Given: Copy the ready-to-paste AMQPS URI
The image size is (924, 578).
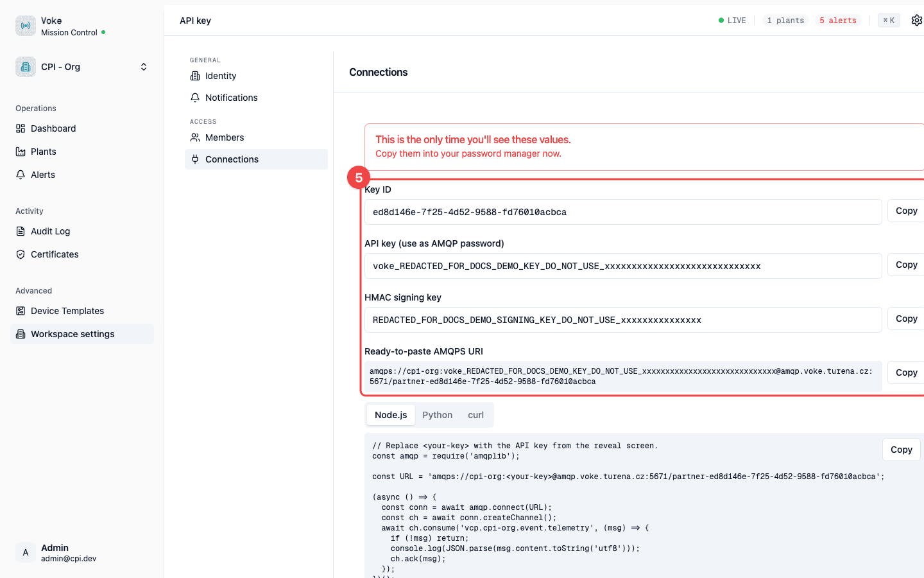Looking at the screenshot, I should pos(906,372).
